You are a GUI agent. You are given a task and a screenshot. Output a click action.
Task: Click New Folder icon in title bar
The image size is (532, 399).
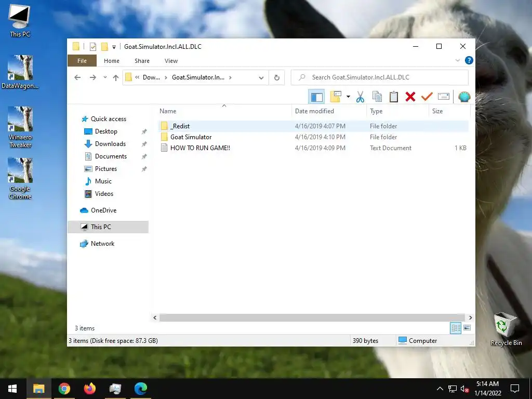click(x=105, y=46)
